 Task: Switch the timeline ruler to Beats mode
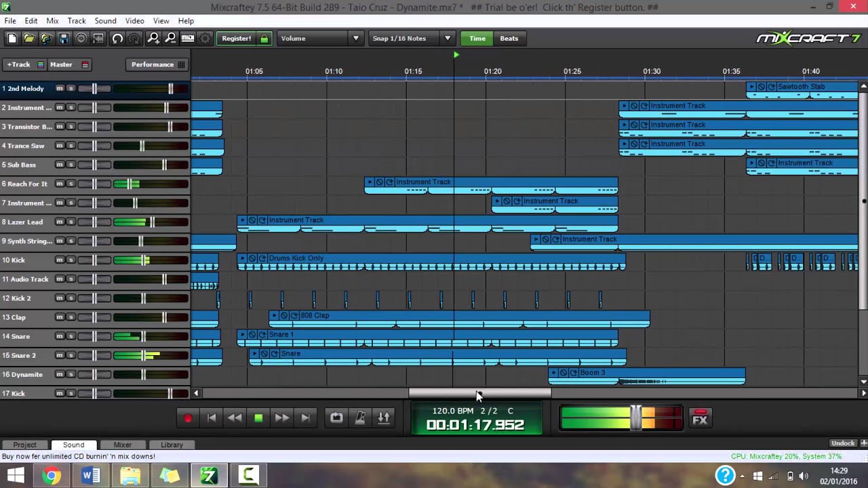coord(509,39)
